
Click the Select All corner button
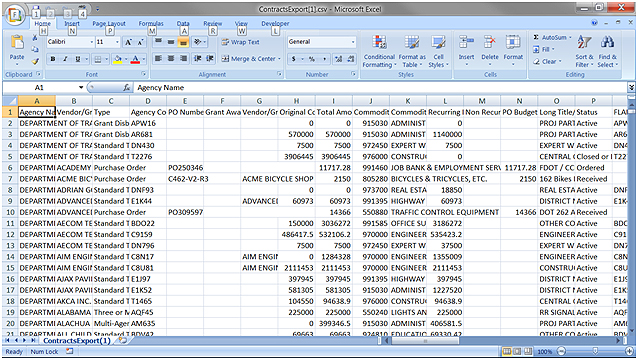click(10, 100)
